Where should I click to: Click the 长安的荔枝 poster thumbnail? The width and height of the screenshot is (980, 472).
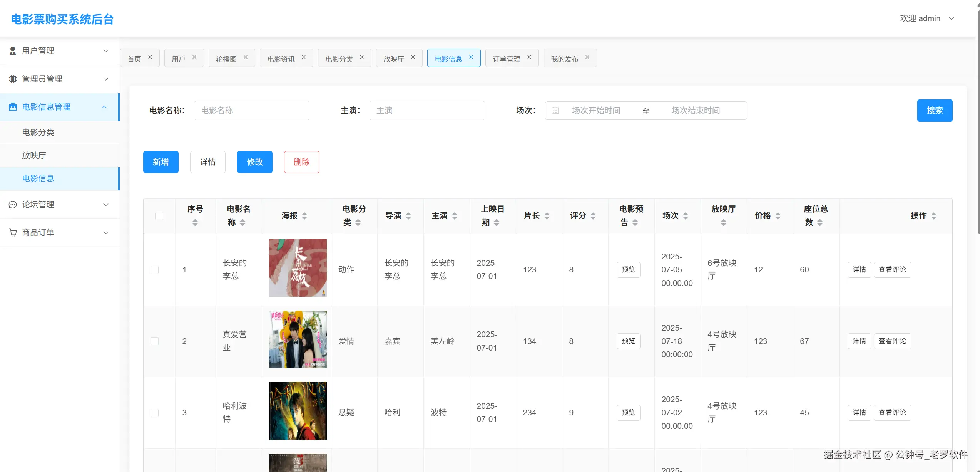(x=298, y=268)
